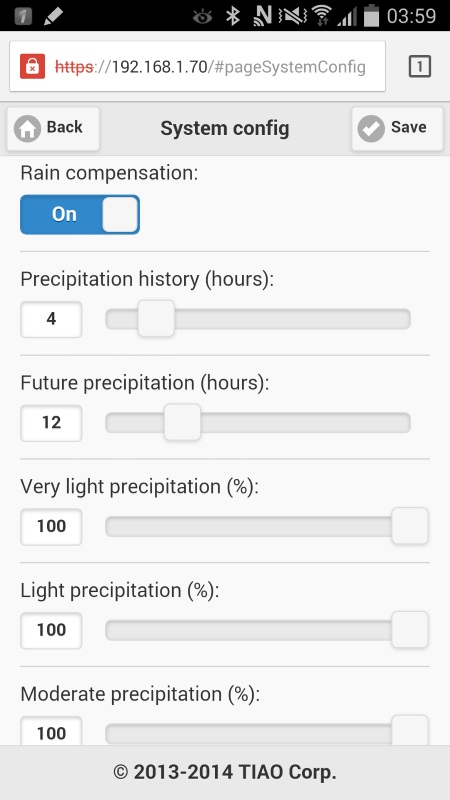Open the browser tabs counter icon
Screen dimensions: 450x800
(x=420, y=66)
